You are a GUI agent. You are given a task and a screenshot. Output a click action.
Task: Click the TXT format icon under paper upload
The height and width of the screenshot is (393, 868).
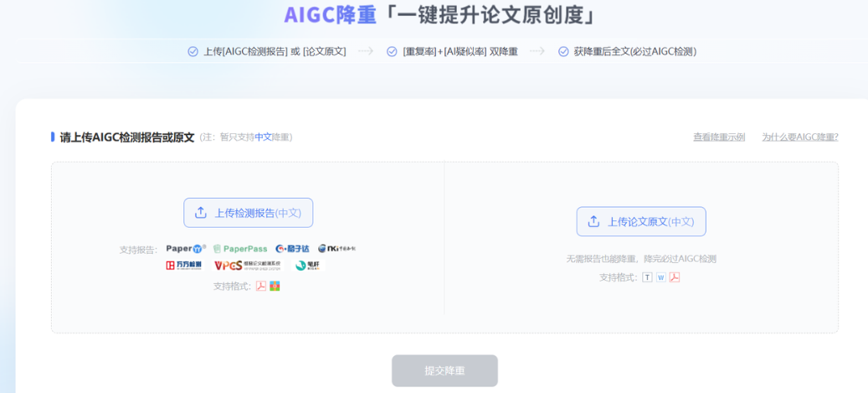tap(647, 277)
